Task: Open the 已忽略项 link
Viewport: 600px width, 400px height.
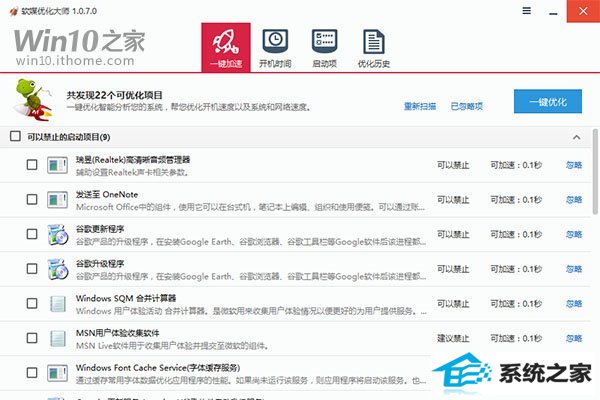Action: [466, 106]
